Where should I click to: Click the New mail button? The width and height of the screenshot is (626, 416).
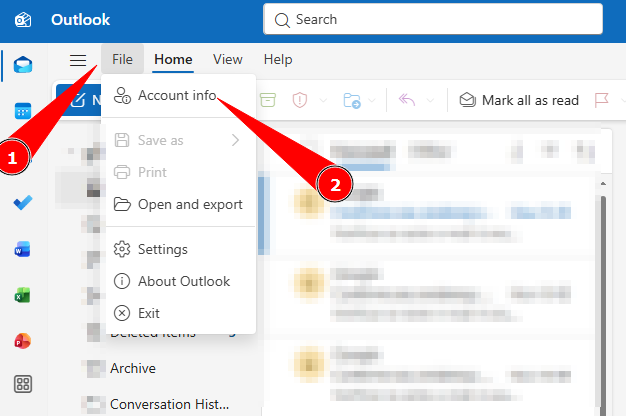pos(79,100)
